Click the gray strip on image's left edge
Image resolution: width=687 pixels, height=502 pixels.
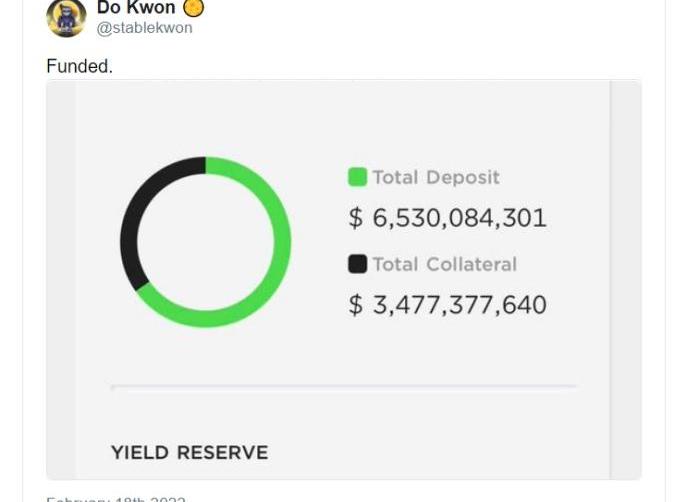point(60,280)
